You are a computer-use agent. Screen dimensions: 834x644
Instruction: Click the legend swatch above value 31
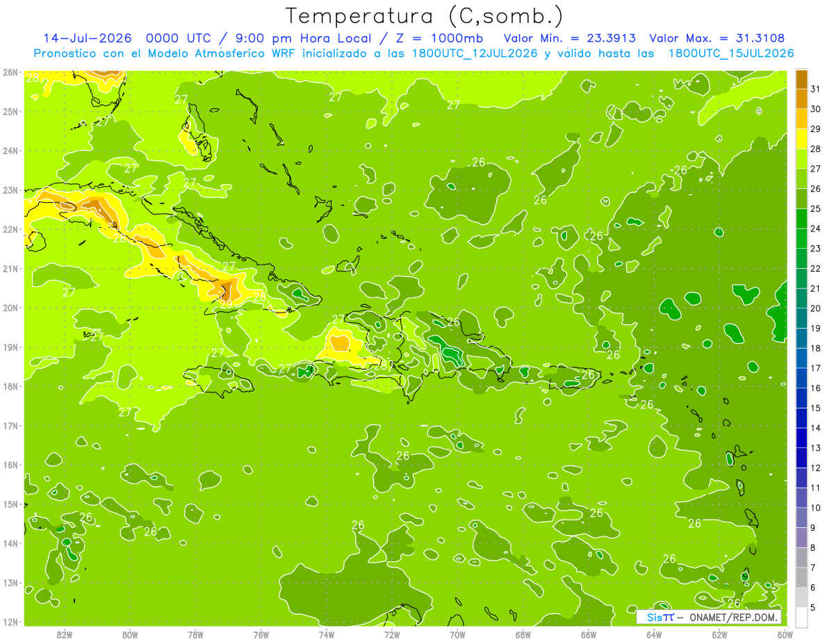[x=801, y=79]
